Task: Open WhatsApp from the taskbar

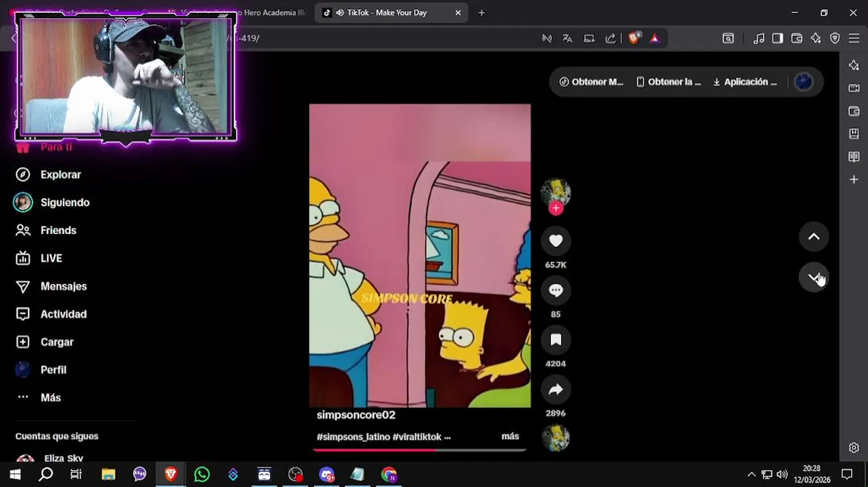Action: [x=201, y=474]
